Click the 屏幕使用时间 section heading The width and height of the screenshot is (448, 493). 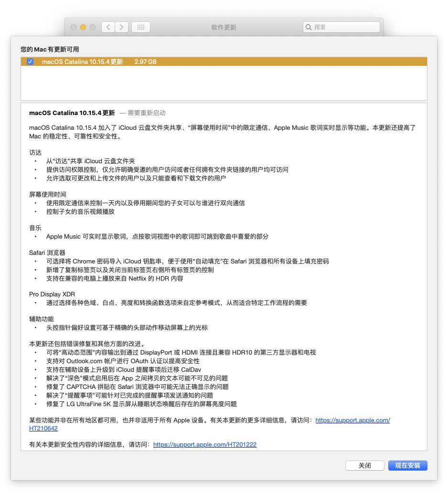tap(47, 194)
